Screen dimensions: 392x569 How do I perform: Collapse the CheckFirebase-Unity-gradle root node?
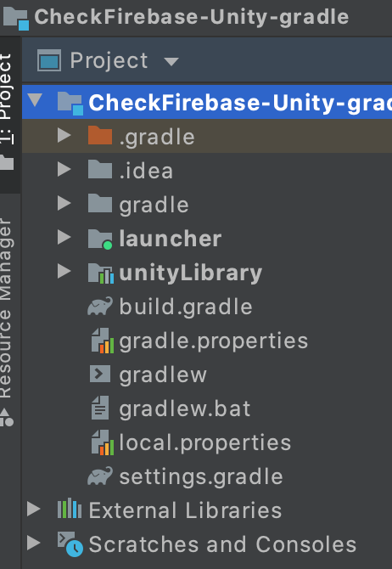pos(35,99)
